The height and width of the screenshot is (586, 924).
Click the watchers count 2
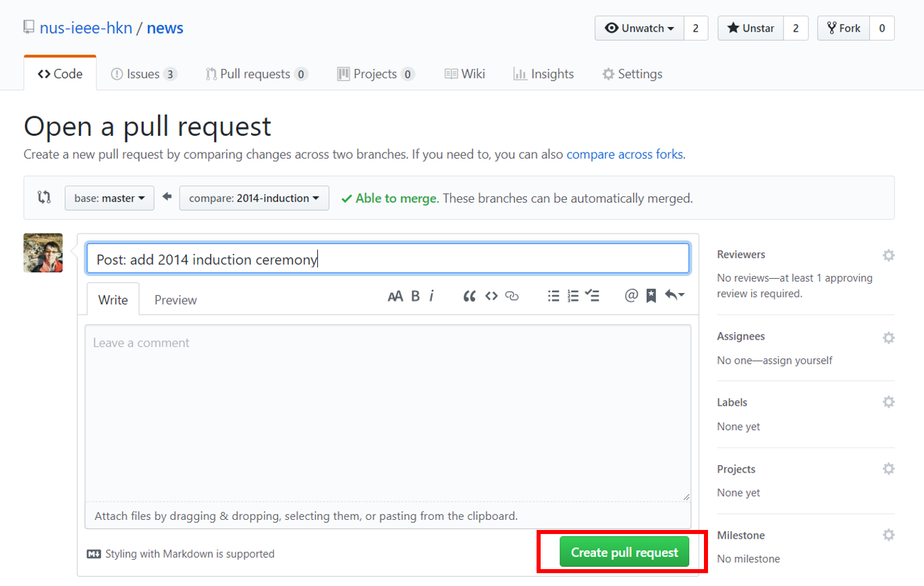tap(696, 28)
